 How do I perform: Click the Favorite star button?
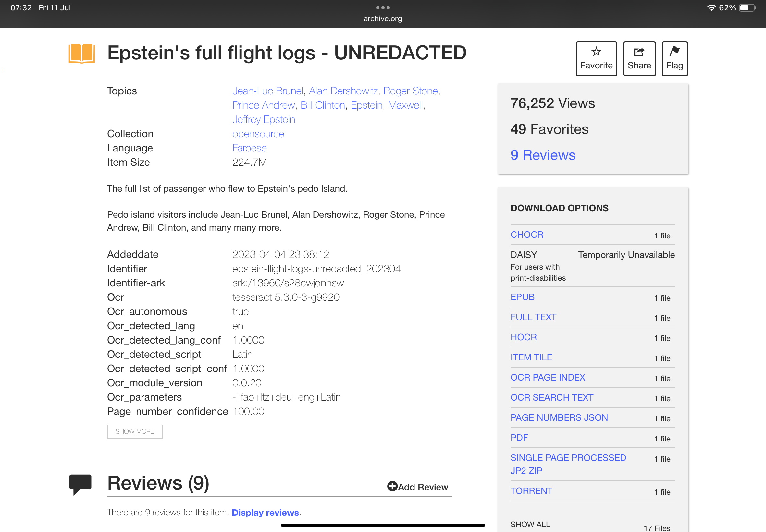pos(596,59)
